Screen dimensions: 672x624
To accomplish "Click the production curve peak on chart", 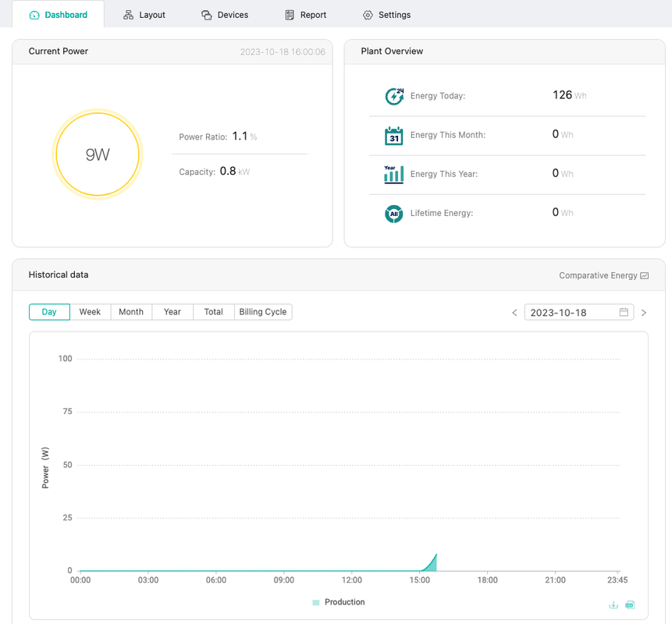I will (436, 555).
